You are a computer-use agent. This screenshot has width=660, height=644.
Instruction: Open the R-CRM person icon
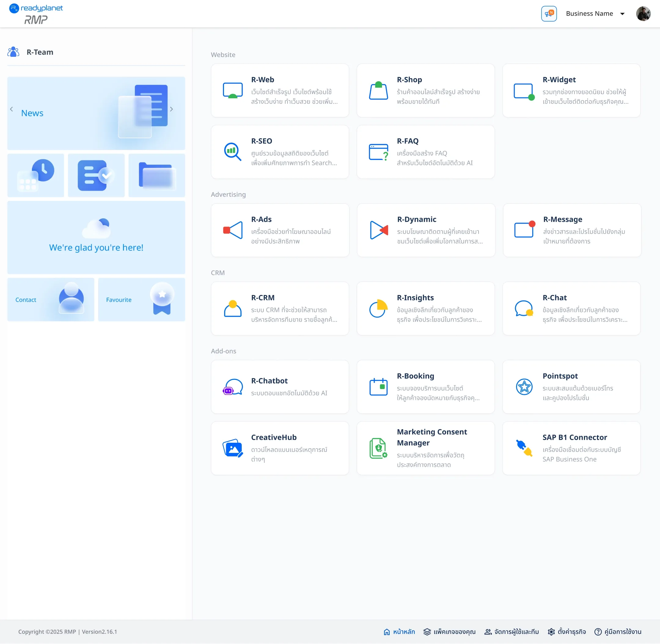point(233,308)
